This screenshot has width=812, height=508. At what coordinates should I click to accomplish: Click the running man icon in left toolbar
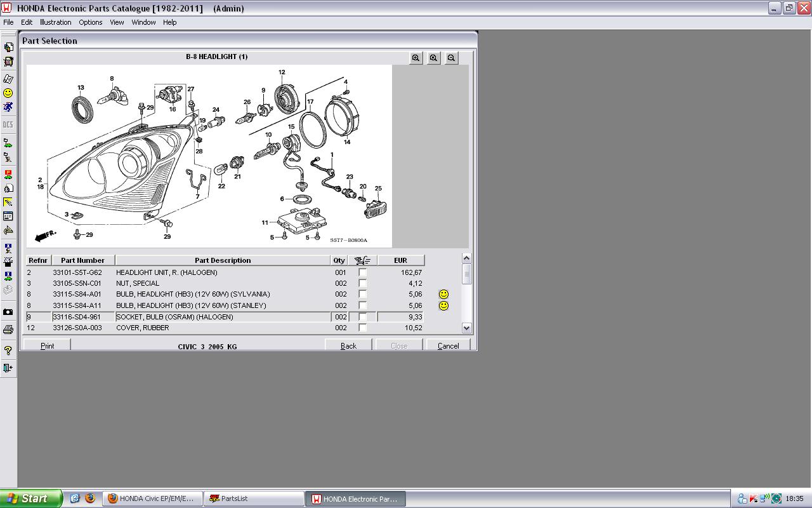click(x=8, y=107)
